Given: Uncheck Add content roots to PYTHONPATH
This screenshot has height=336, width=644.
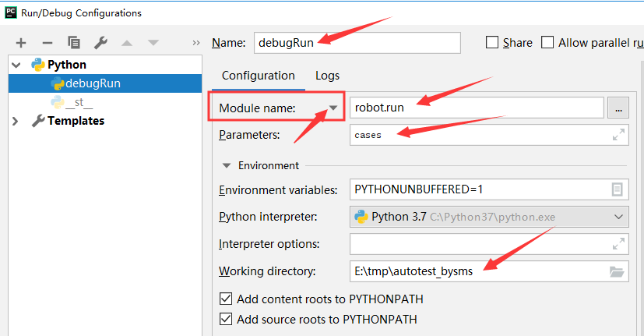Looking at the screenshot, I should pos(227,299).
